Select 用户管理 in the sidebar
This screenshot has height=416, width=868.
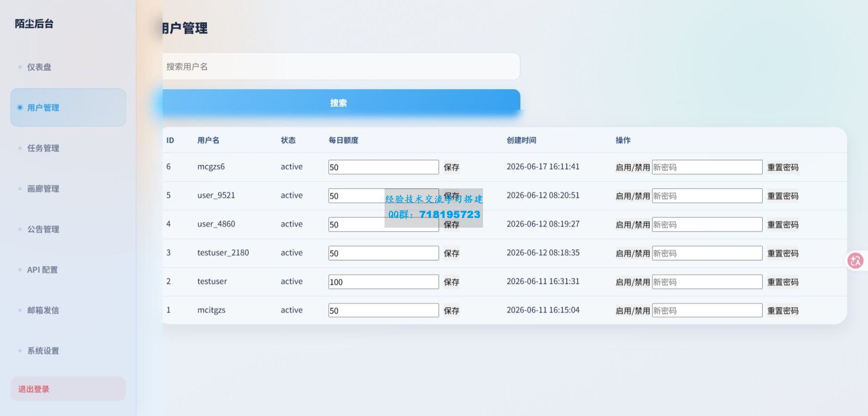pyautogui.click(x=68, y=107)
